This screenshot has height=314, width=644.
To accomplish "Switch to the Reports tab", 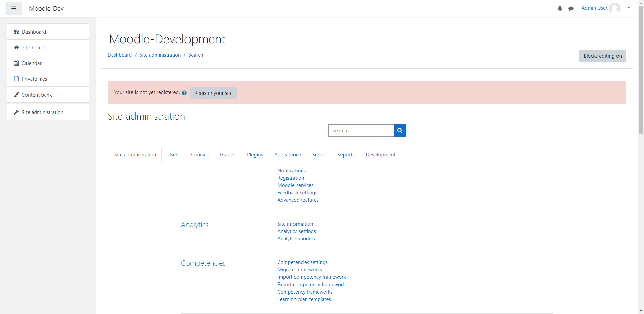I will (346, 155).
